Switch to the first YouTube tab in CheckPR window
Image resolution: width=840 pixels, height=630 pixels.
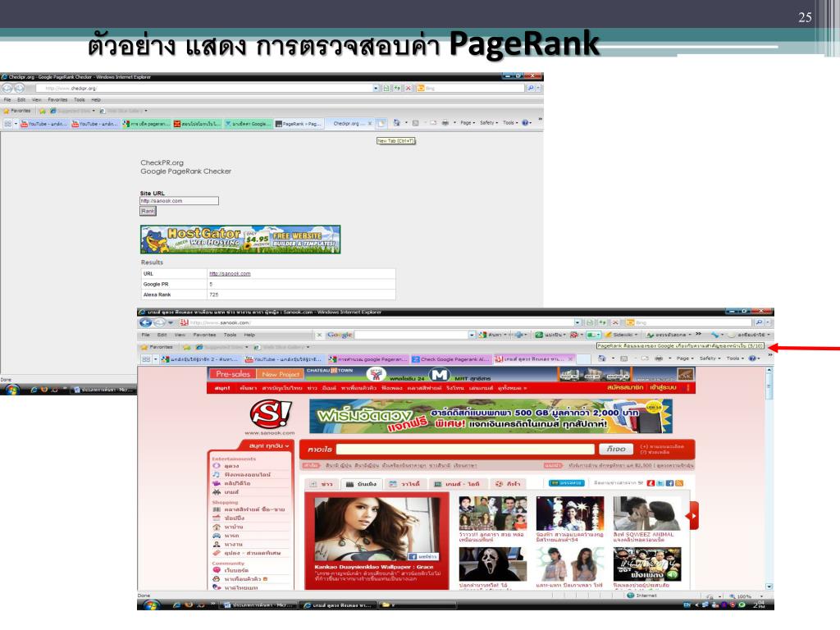pyautogui.click(x=44, y=124)
